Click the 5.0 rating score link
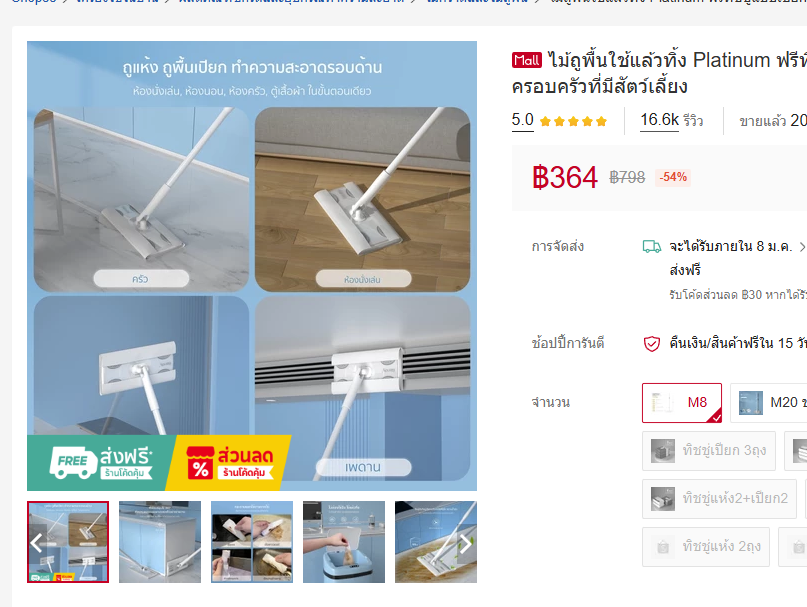Image resolution: width=807 pixels, height=607 pixels. [522, 120]
